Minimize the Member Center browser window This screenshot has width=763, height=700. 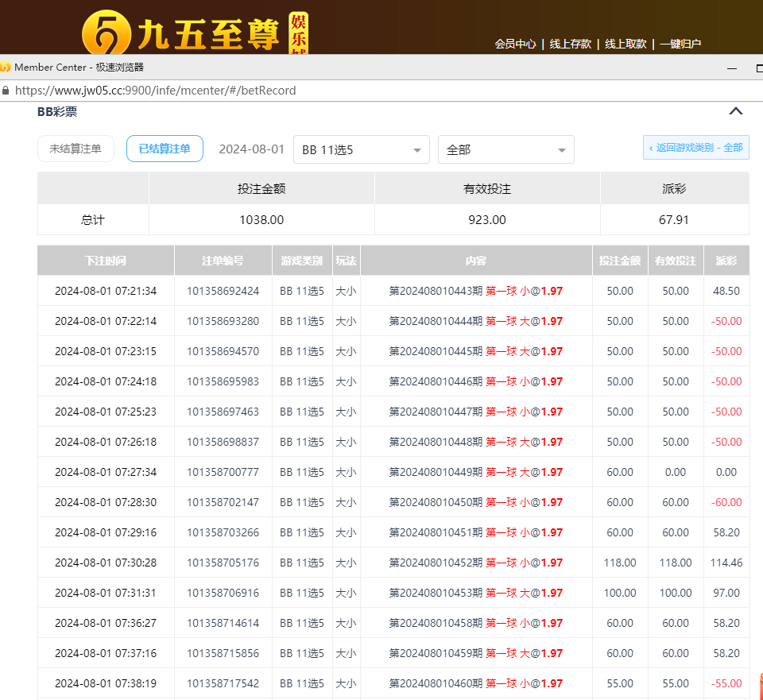click(x=730, y=69)
